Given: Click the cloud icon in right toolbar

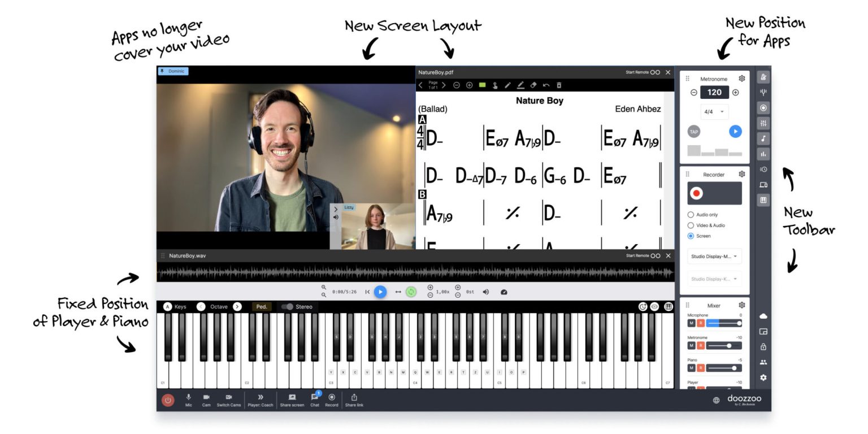Looking at the screenshot, I should coord(763,316).
